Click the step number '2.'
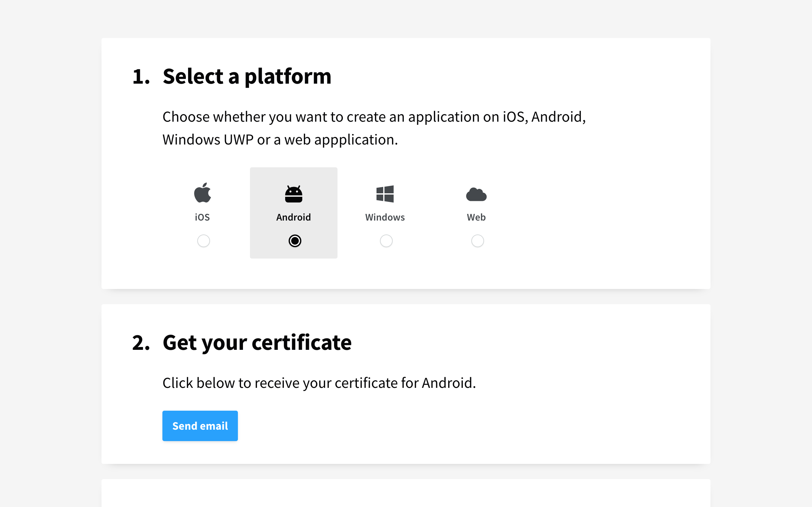Screen dimensions: 812x507 tap(141, 343)
